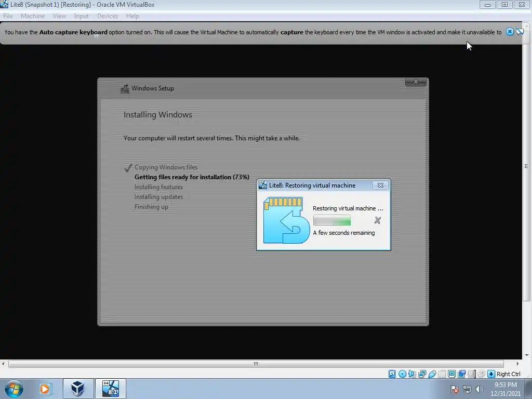The image size is (532, 399).
Task: Close the Lite8 Restoring virtual machine dialog
Action: (380, 185)
